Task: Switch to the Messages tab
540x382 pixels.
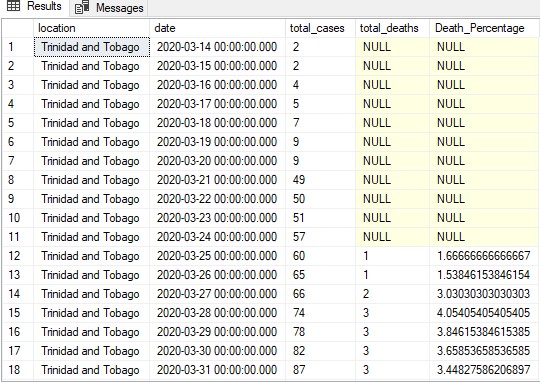Action: pos(109,8)
